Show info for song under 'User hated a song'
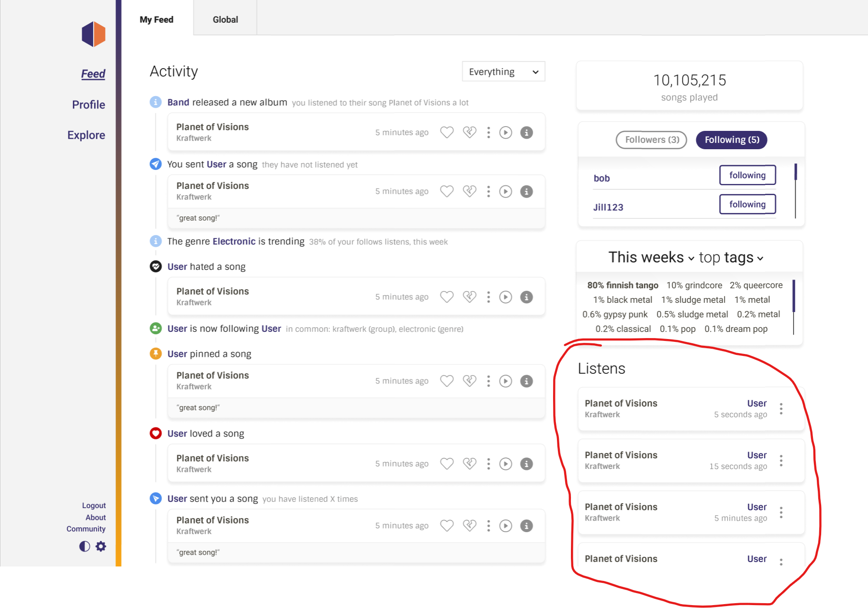The height and width of the screenshot is (608, 868). 526,297
